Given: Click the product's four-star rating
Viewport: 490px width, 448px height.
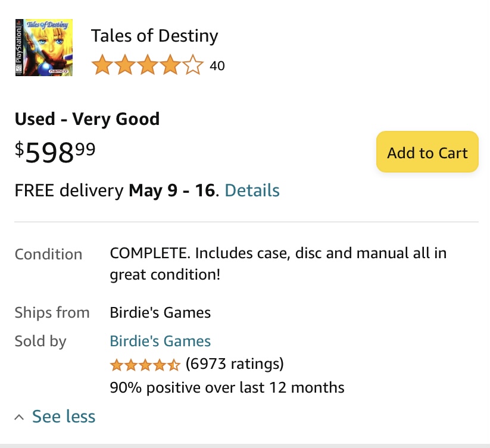Looking at the screenshot, I should tap(148, 65).
